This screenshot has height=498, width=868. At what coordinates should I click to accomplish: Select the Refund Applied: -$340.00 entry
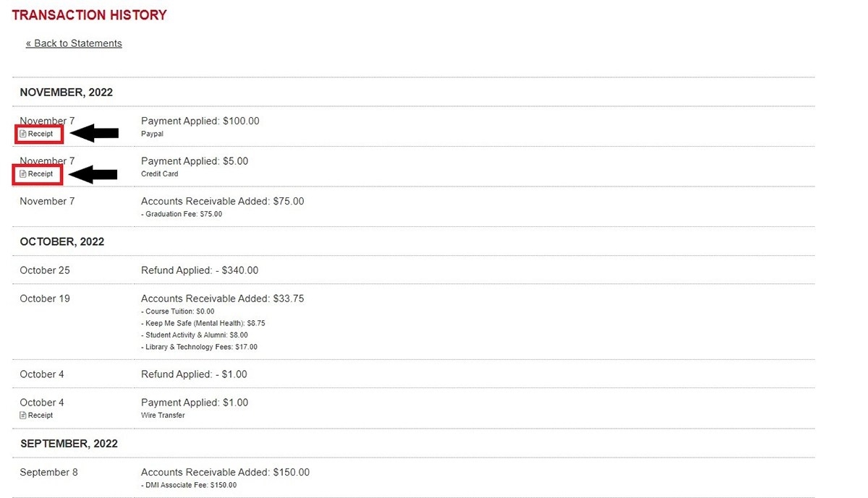pyautogui.click(x=200, y=270)
